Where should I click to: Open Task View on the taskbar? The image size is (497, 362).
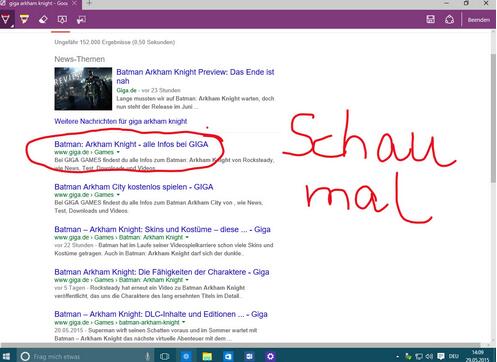(x=164, y=356)
